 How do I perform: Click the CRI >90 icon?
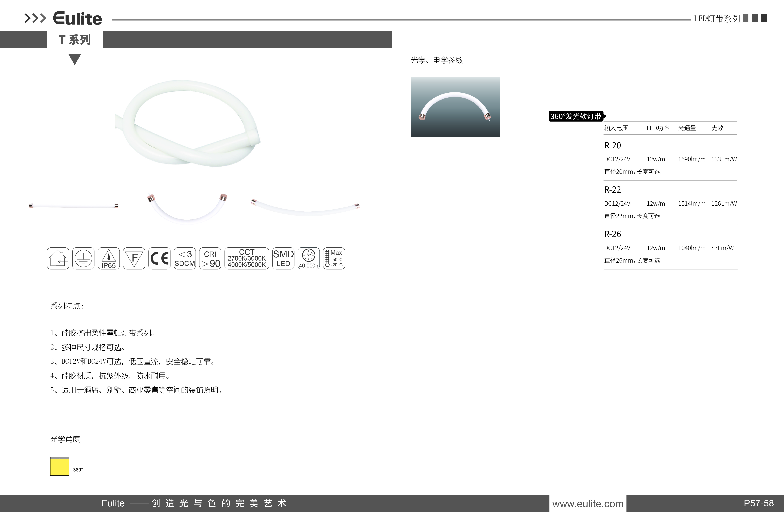pyautogui.click(x=210, y=258)
